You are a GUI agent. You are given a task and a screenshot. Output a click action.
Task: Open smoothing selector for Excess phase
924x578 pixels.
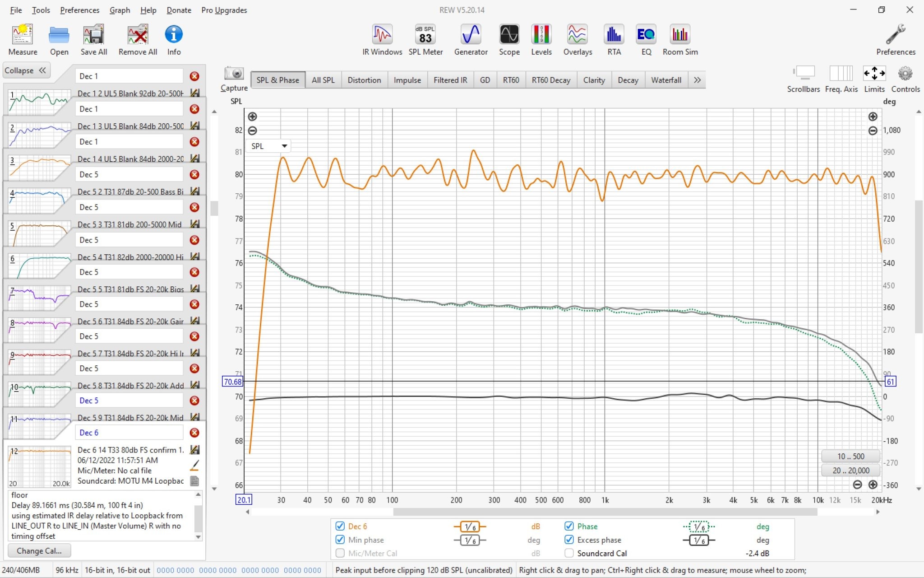pos(699,540)
